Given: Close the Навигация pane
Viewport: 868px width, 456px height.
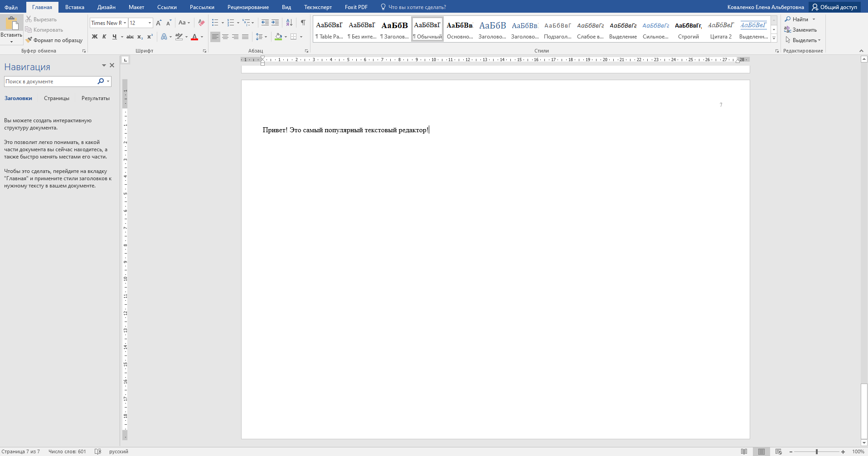Looking at the screenshot, I should pyautogui.click(x=112, y=66).
